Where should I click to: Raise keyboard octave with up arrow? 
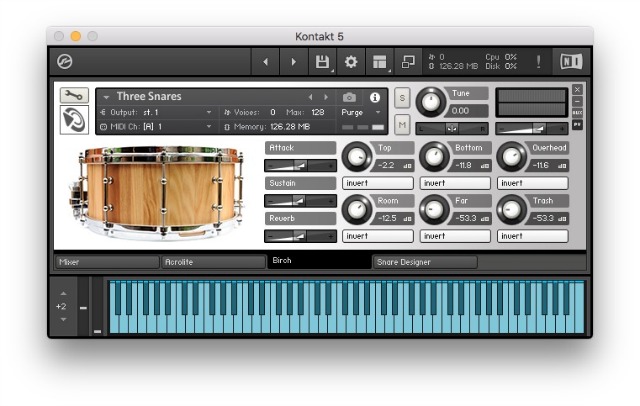63,293
